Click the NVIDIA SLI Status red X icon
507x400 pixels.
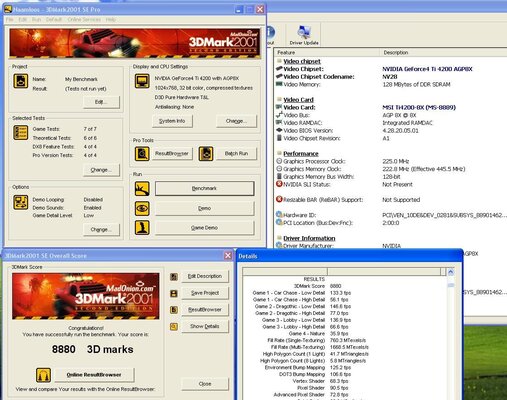tap(279, 184)
